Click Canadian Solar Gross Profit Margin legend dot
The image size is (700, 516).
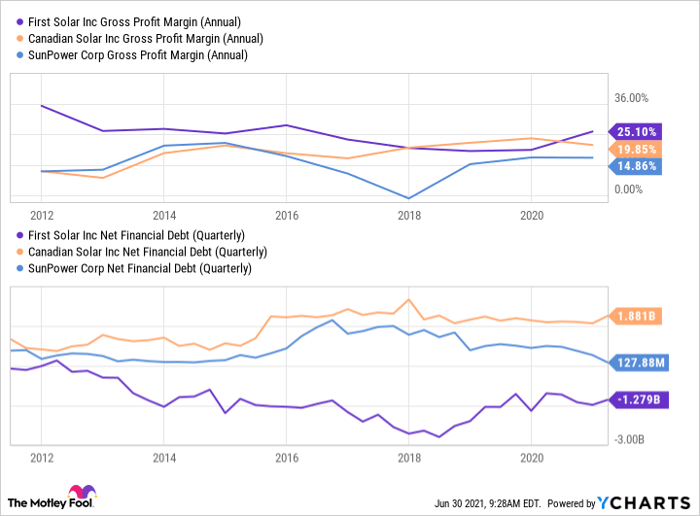pyautogui.click(x=17, y=38)
